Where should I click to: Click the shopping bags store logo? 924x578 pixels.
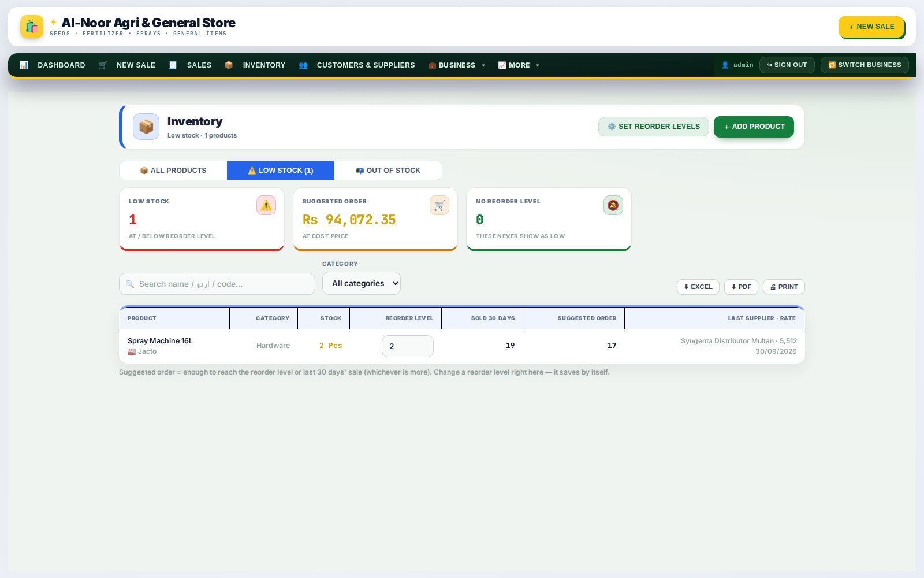[x=32, y=27]
